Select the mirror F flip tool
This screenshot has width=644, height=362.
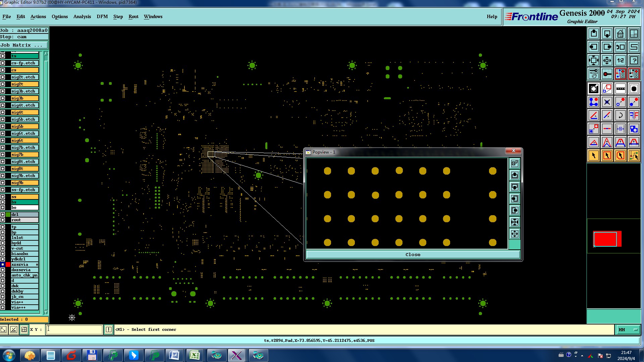[x=634, y=116]
